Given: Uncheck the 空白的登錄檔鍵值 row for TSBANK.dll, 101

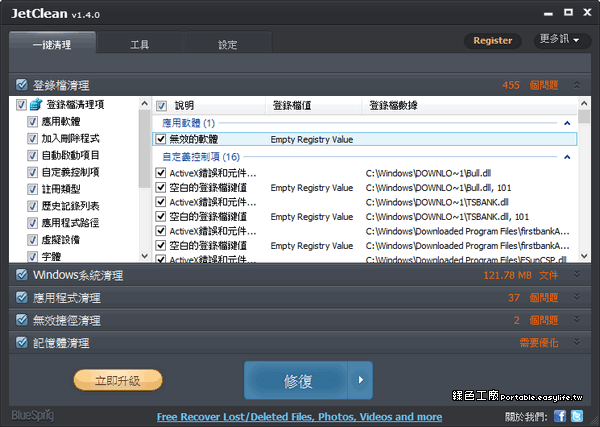Looking at the screenshot, I should pos(161,217).
